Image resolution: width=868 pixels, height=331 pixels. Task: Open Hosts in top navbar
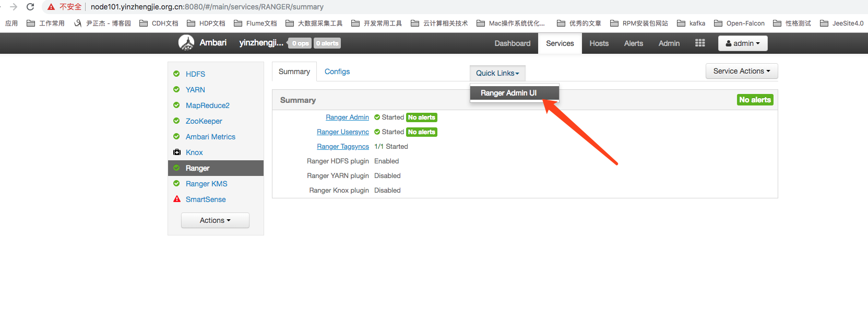click(599, 43)
